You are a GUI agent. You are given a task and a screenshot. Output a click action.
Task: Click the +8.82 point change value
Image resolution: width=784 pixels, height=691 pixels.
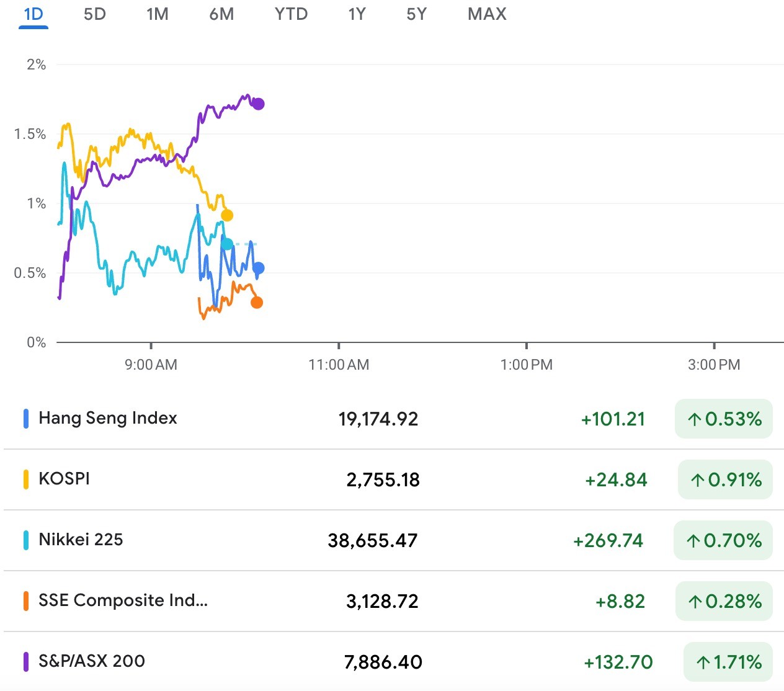click(620, 602)
